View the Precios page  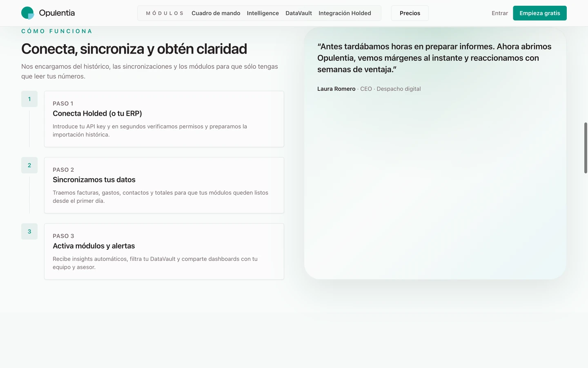click(x=410, y=13)
